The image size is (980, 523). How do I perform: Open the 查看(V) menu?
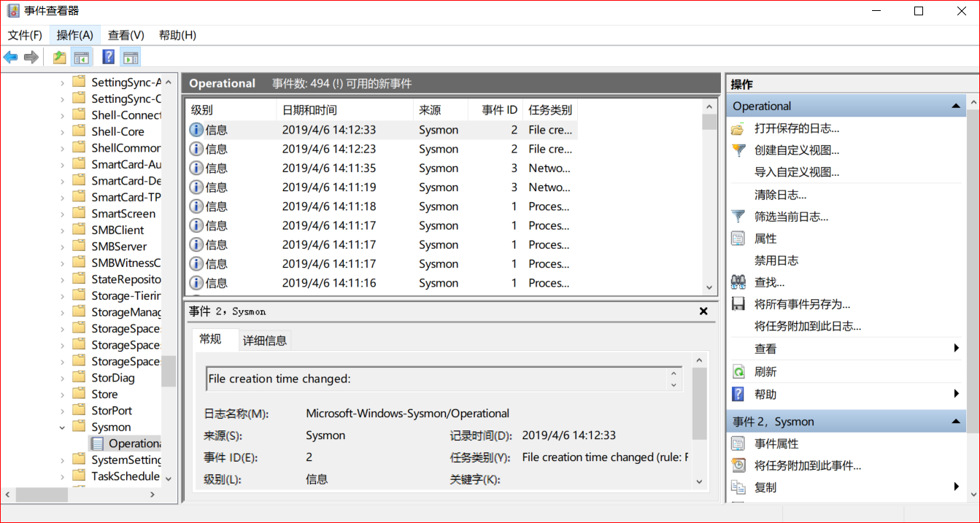pos(126,35)
